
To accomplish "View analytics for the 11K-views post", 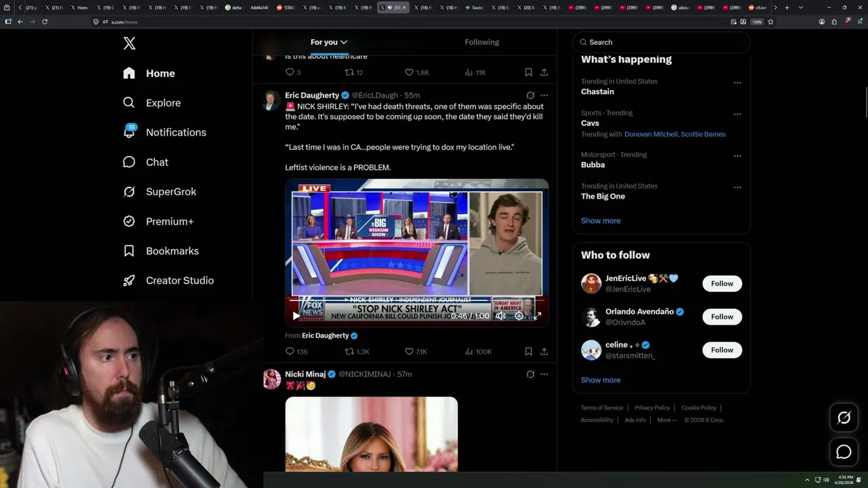I will (x=475, y=73).
